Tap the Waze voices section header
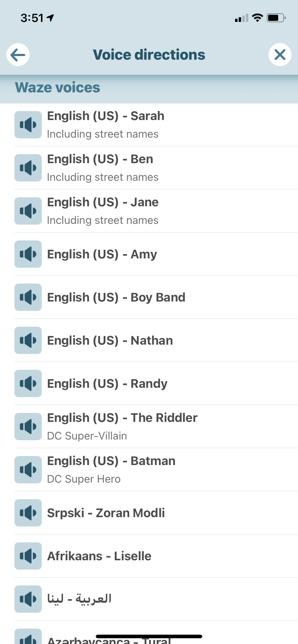Viewport: 298px width, 644px height. [x=58, y=88]
